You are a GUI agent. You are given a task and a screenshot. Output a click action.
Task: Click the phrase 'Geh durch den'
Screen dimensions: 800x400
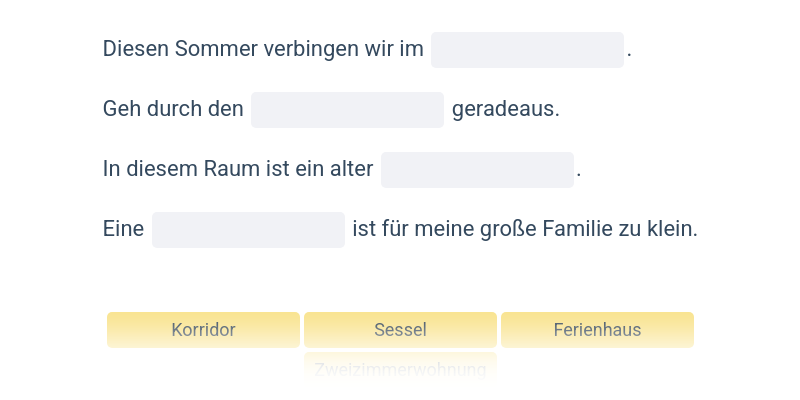pyautogui.click(x=173, y=109)
